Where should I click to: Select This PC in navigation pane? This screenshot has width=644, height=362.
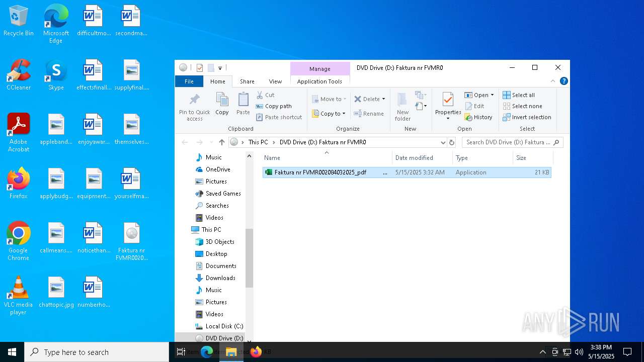tap(206, 230)
